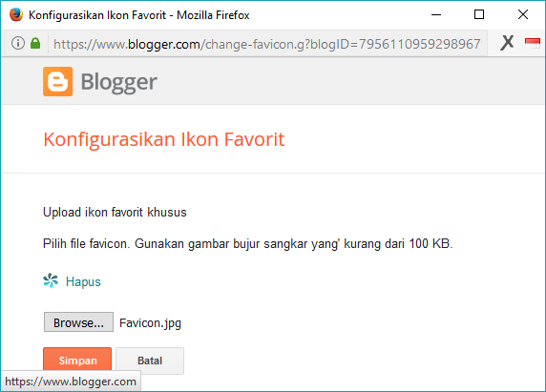Focus the blogger.com URL address field
Image resolution: width=546 pixels, height=392 pixels.
point(267,44)
